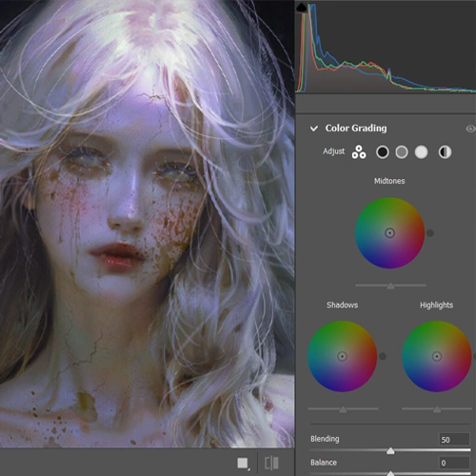The width and height of the screenshot is (476, 476).
Task: Select the Shadows adjust circle icon
Action: 383,152
